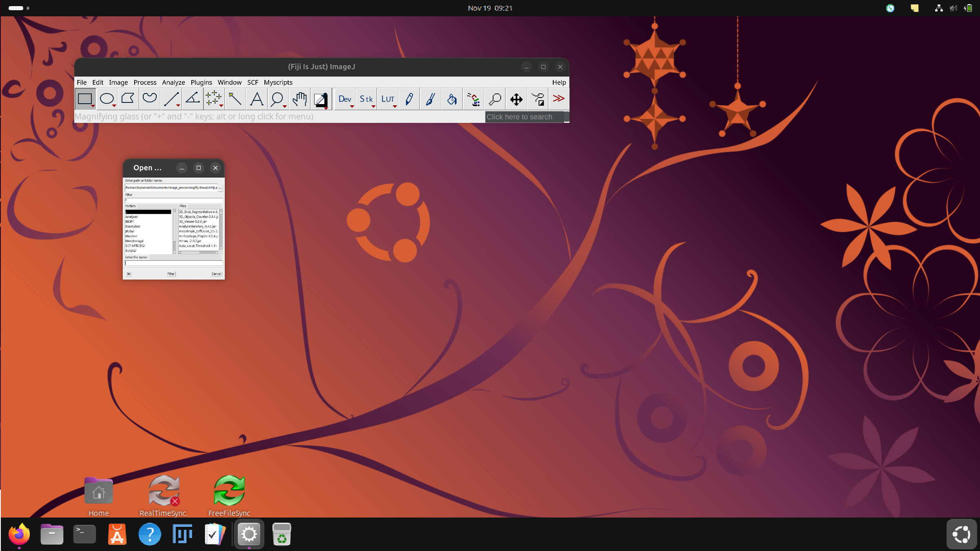Activate the Angle tool
The width and height of the screenshot is (980, 551).
click(x=193, y=99)
